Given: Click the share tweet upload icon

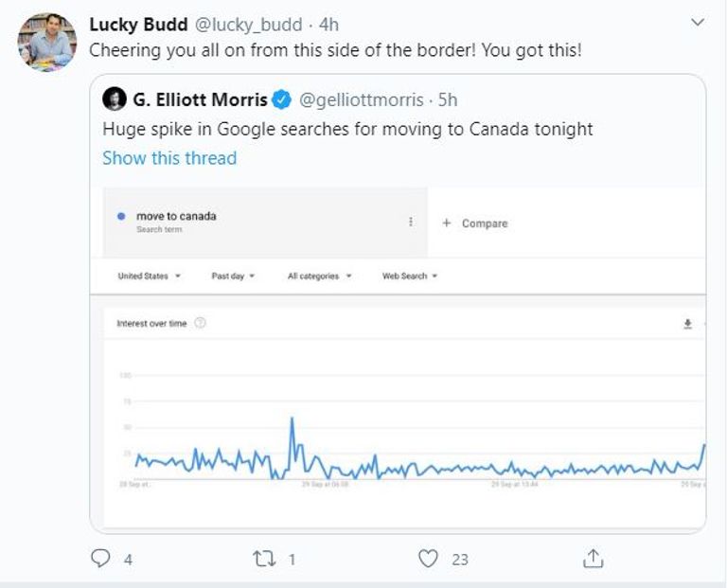Looking at the screenshot, I should click(x=594, y=559).
